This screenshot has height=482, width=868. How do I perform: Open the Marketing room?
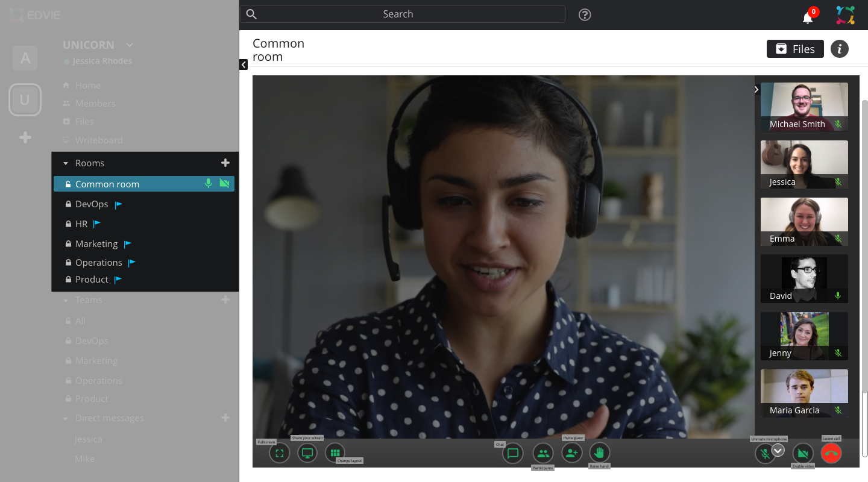click(96, 244)
